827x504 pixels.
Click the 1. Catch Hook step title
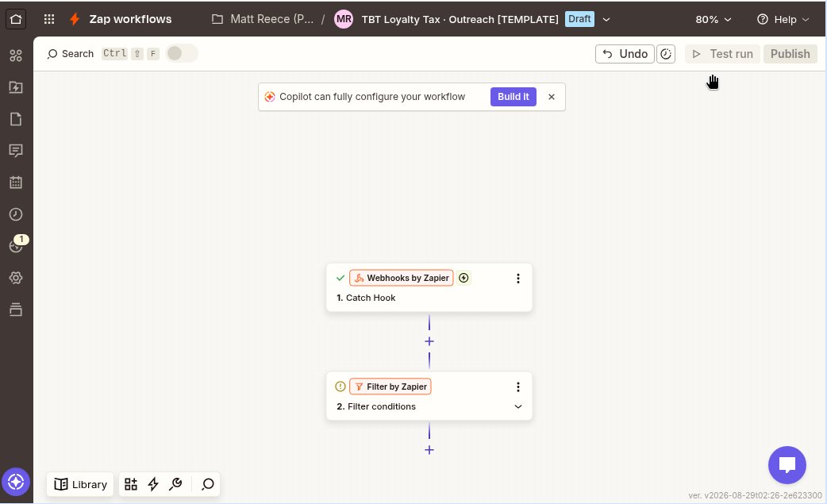click(x=366, y=298)
